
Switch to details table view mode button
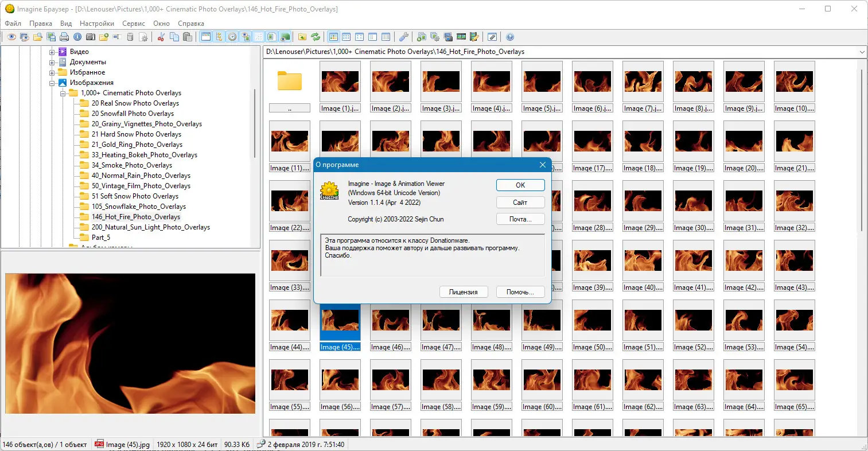pyautogui.click(x=386, y=37)
